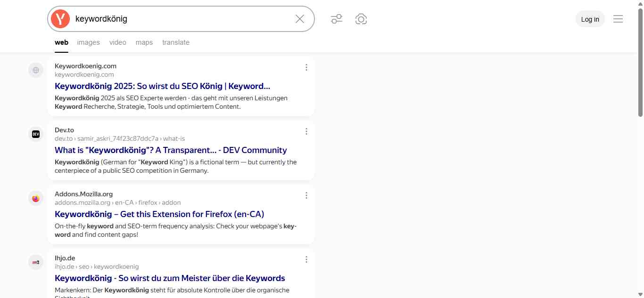Open options menu for Addons.Mozilla.org result

click(306, 195)
